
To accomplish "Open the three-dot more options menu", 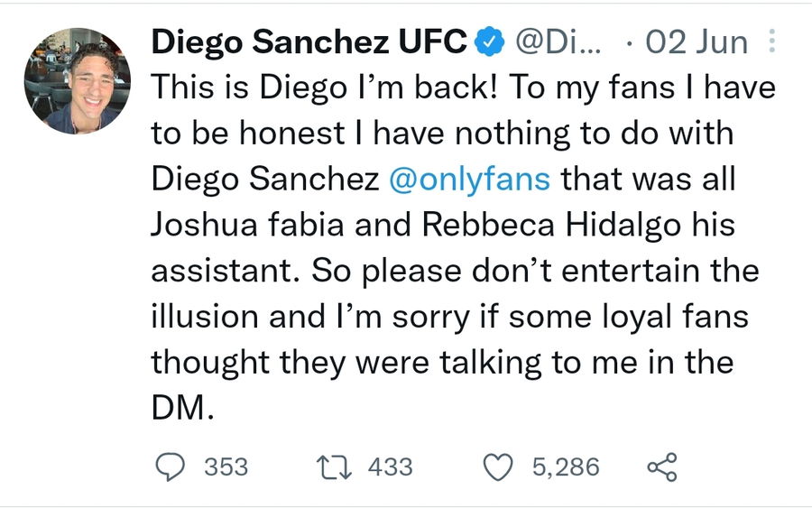I will 770,42.
